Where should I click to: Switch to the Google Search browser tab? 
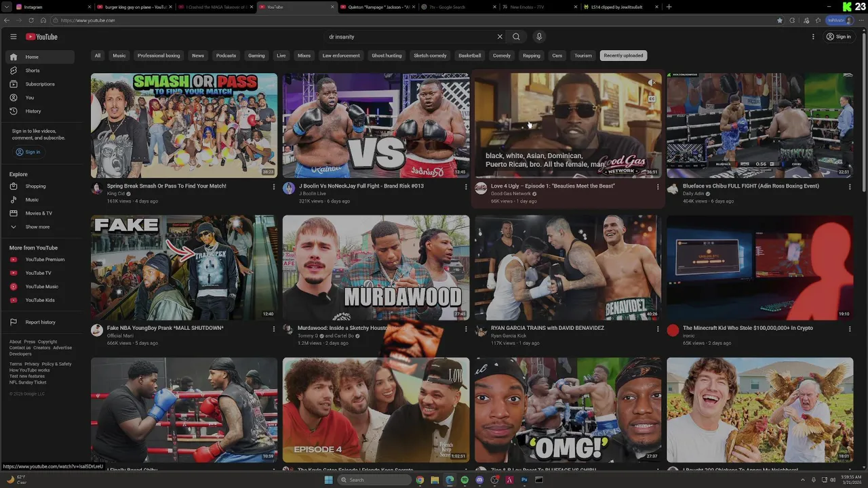point(459,7)
